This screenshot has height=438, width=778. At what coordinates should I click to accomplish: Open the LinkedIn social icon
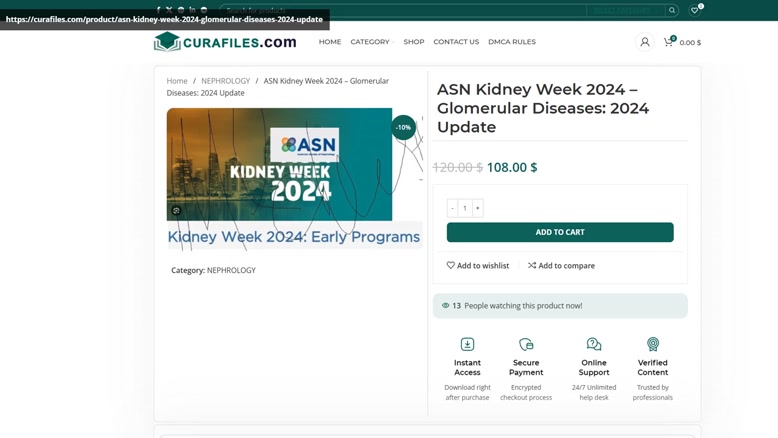pyautogui.click(x=192, y=9)
